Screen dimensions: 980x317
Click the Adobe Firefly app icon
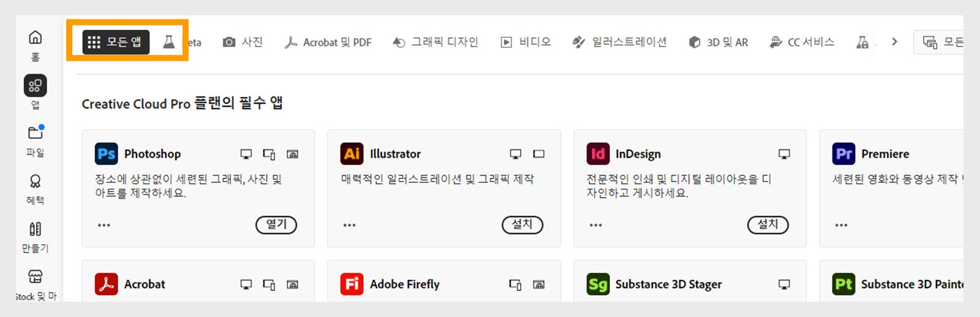pyautogui.click(x=352, y=284)
